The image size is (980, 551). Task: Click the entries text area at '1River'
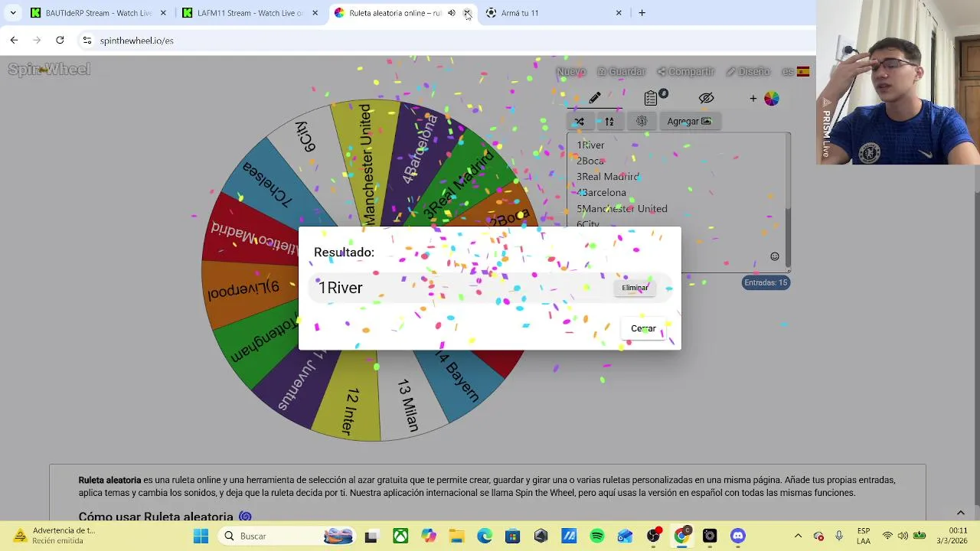click(590, 145)
